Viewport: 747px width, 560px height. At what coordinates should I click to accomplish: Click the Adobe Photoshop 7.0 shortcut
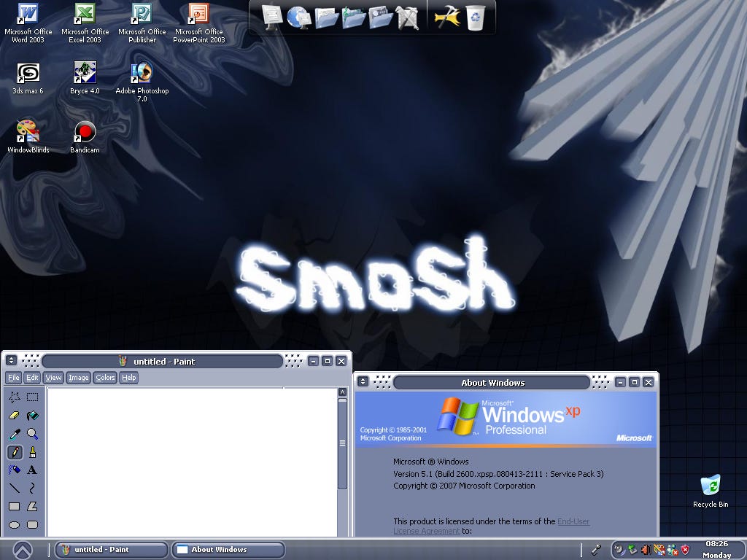142,82
